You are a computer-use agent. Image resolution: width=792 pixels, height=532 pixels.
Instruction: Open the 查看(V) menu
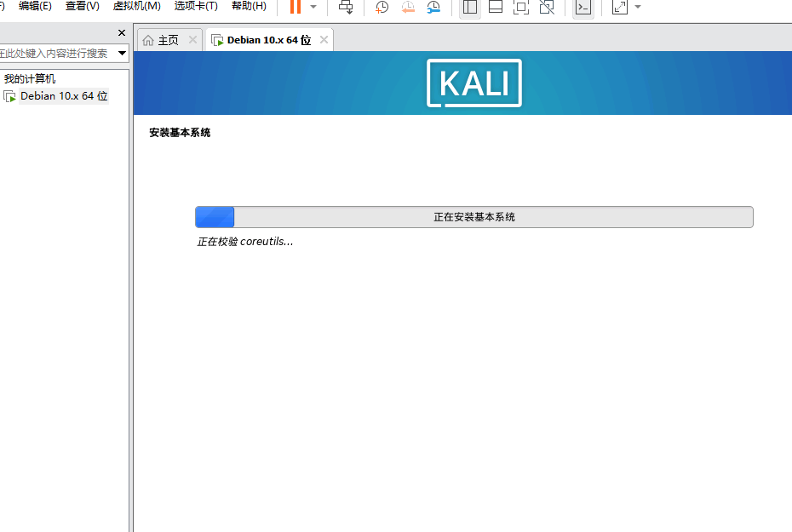tap(83, 6)
